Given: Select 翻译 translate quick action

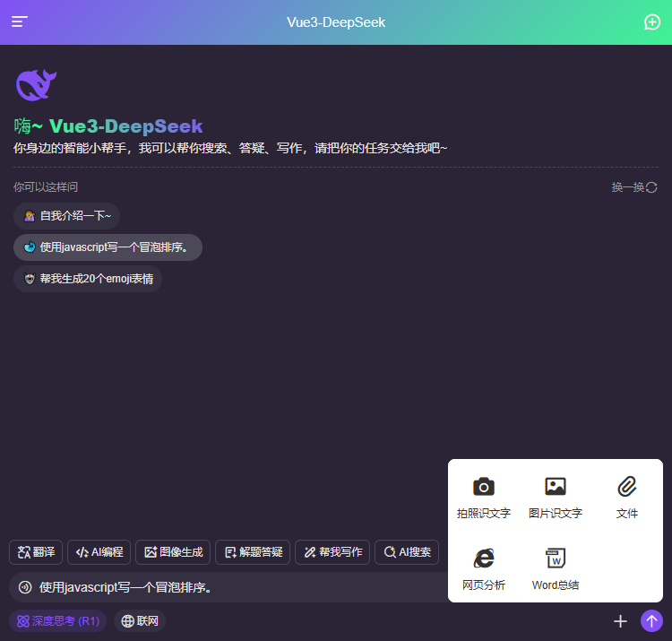Looking at the screenshot, I should pos(37,552).
